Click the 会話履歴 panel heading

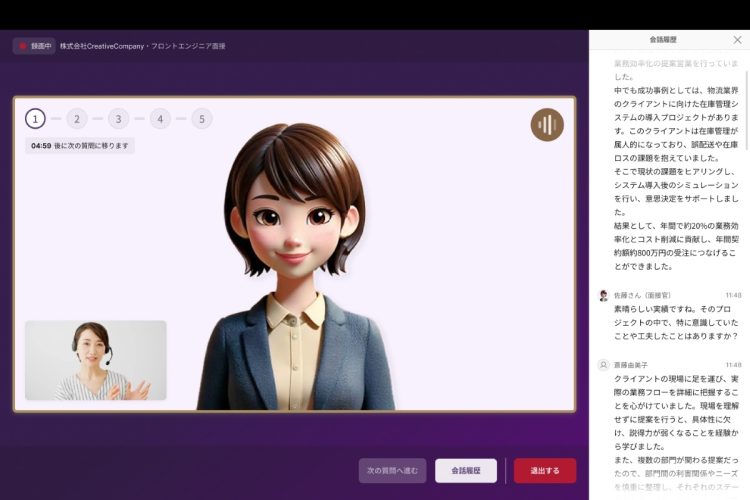click(663, 40)
